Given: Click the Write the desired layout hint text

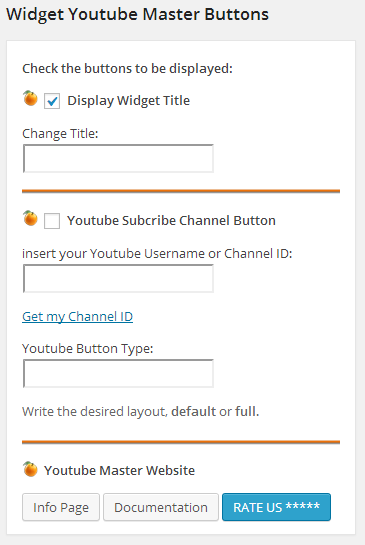Looking at the screenshot, I should (x=140, y=412).
